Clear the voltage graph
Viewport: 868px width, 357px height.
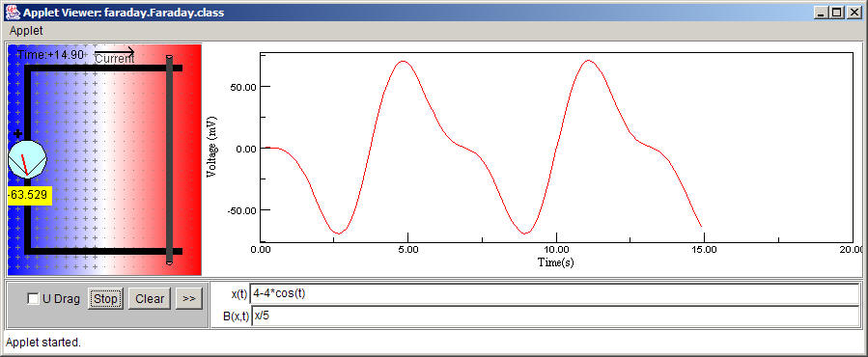150,299
